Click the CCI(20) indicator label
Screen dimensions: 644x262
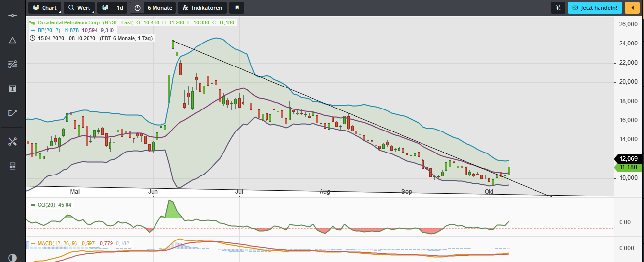point(51,205)
